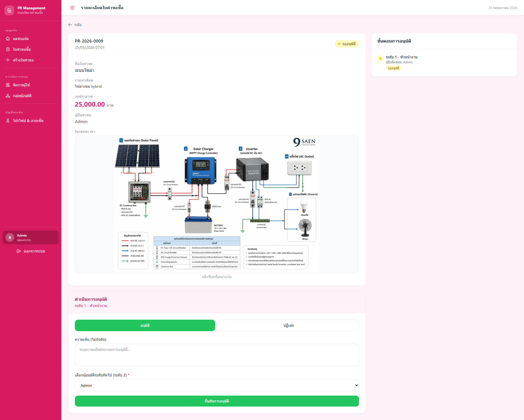Image resolution: width=524 pixels, height=420 pixels.
Task: Click the plus icon for สร้างใบคำขอ
Action: tap(8, 60)
